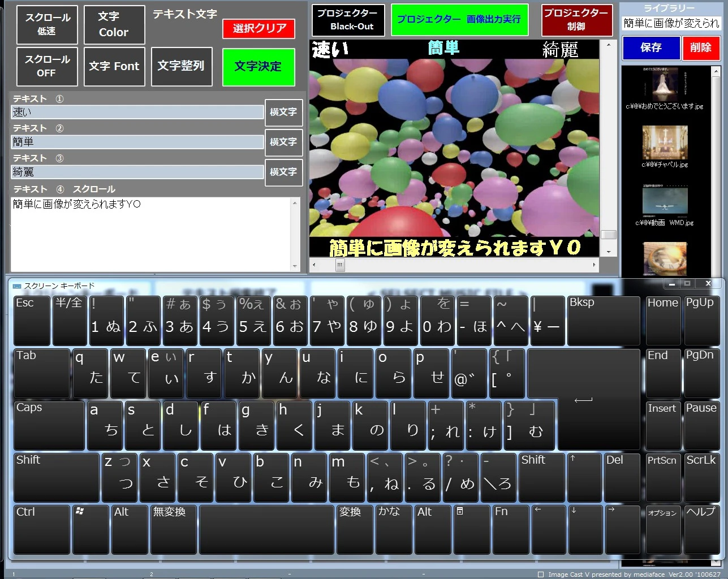Click the Enter key arrow icon

pos(583,400)
